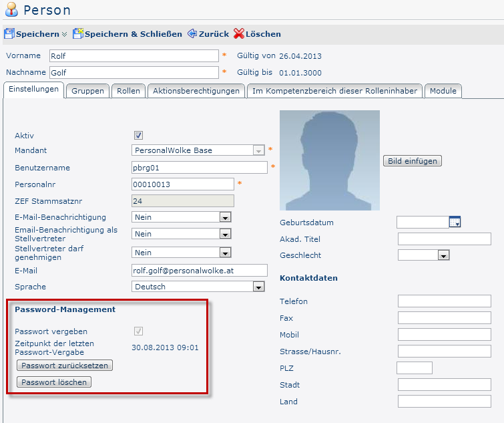Click the Stadt input field
Screen dimensions: 504x423
pyautogui.click(x=445, y=385)
